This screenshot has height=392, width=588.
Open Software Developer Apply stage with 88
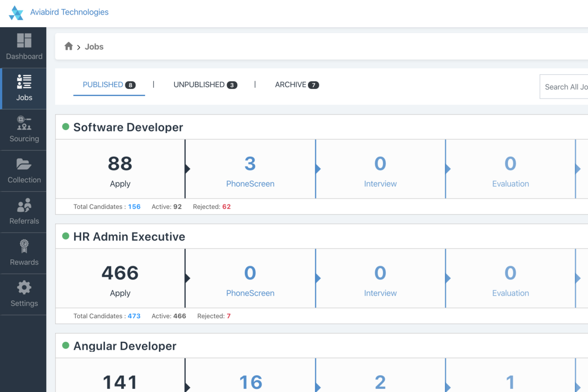click(x=120, y=169)
